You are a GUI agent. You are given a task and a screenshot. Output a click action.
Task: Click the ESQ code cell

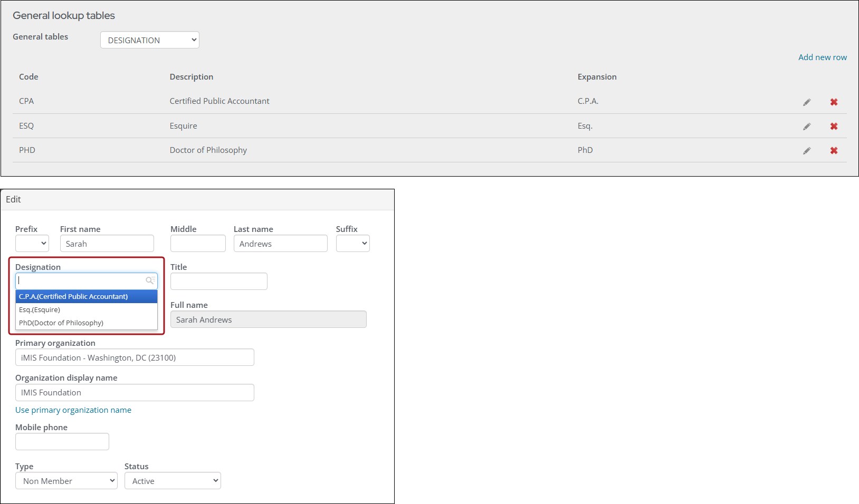point(26,126)
